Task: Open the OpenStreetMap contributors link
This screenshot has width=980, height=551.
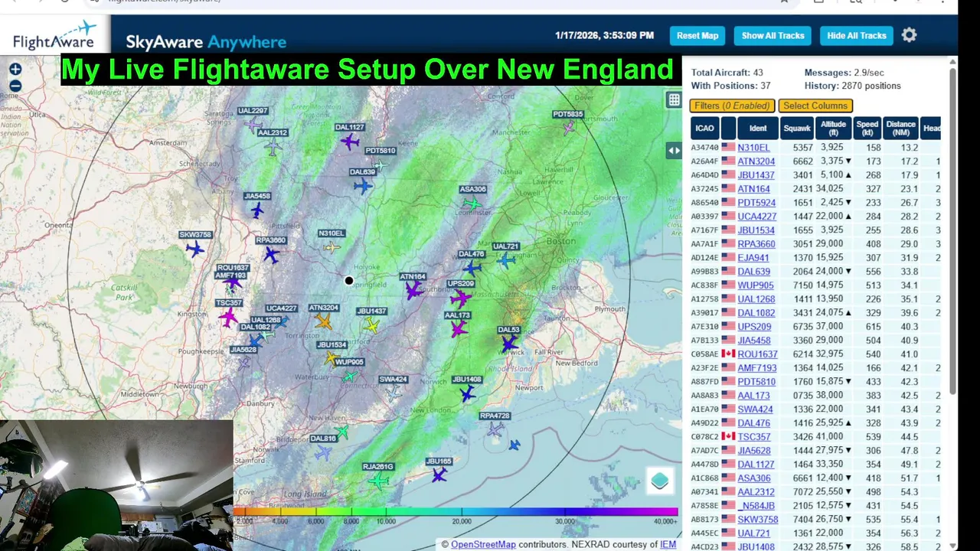Action: click(483, 544)
